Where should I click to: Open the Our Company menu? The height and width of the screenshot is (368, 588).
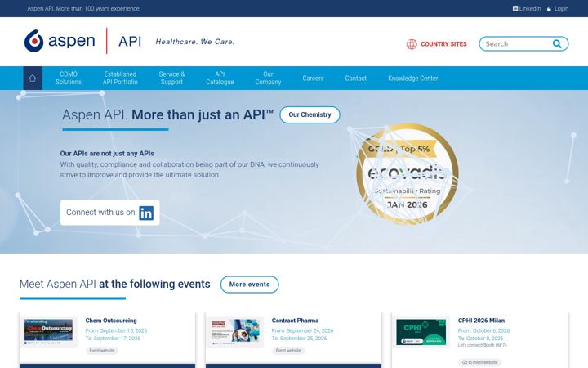click(x=268, y=79)
